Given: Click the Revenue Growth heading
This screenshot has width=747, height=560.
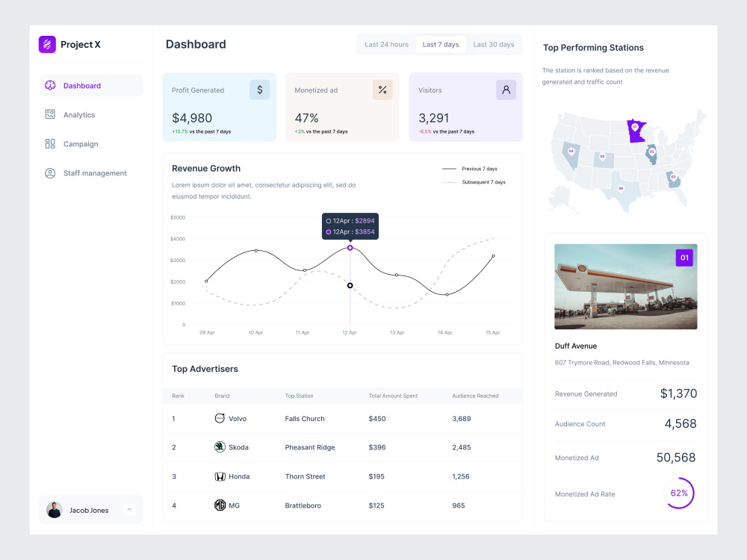Looking at the screenshot, I should [206, 168].
